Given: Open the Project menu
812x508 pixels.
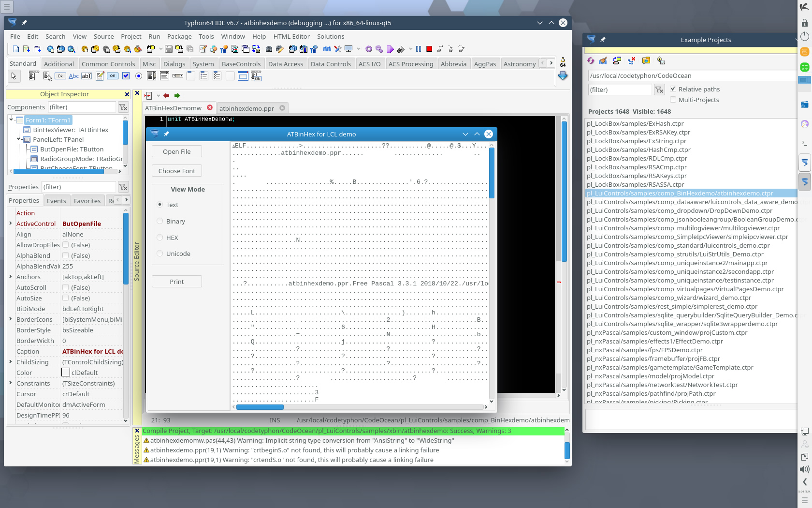Looking at the screenshot, I should coord(131,37).
